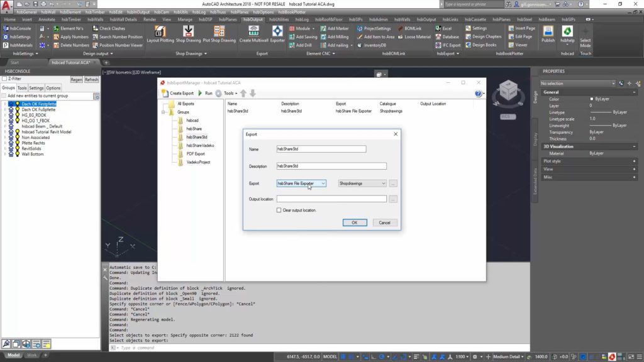This screenshot has height=362, width=644.
Task: Click the Description input field
Action: 331,166
